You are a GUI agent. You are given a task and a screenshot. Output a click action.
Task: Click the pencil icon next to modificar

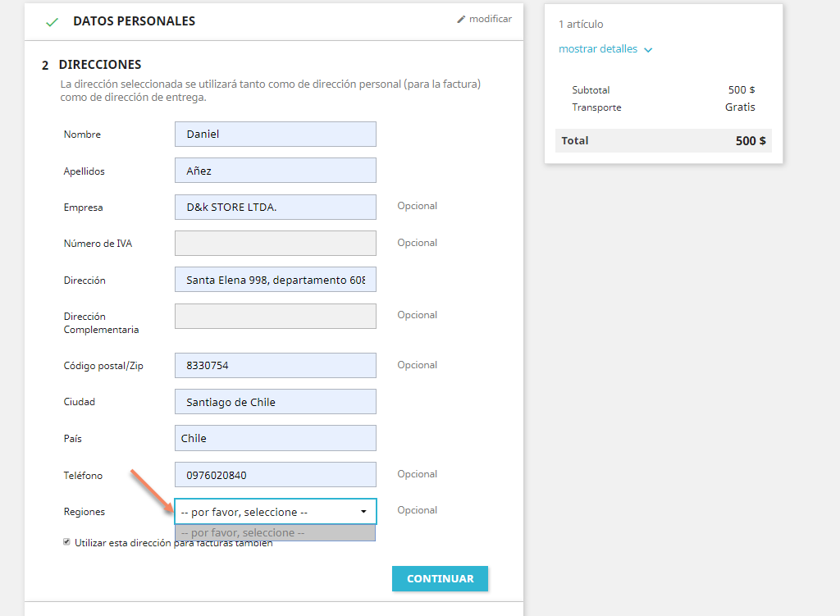point(461,19)
